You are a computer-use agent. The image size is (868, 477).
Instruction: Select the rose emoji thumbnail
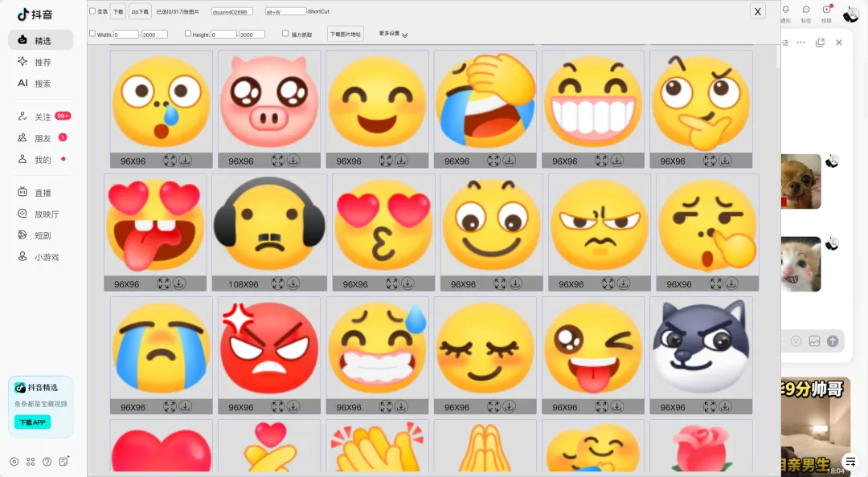click(x=701, y=446)
